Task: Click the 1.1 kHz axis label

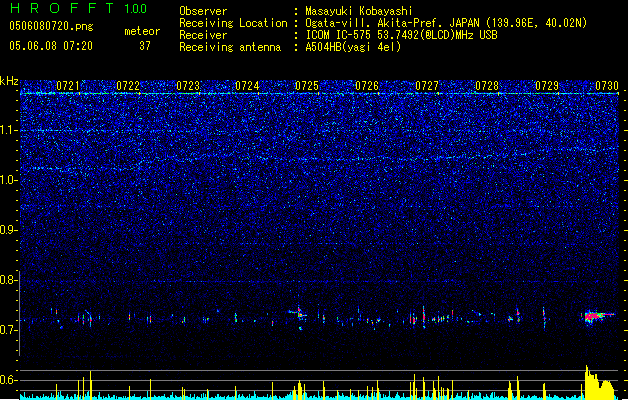Action: [8, 130]
